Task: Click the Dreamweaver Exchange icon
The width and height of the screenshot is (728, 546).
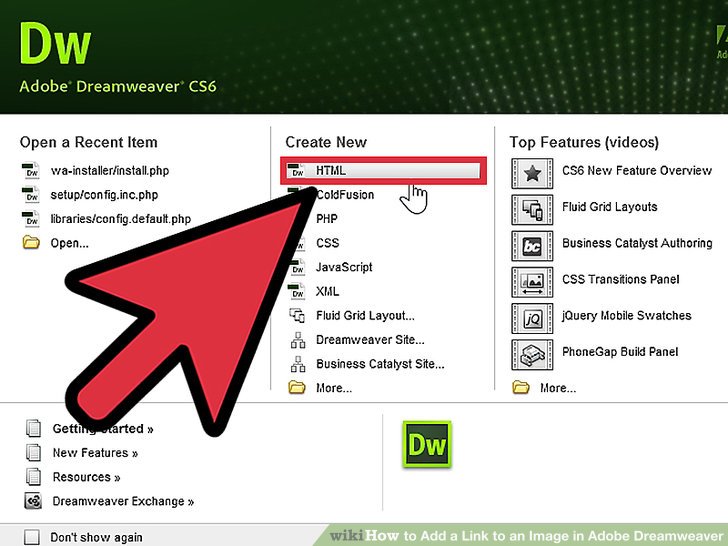Action: click(32, 502)
